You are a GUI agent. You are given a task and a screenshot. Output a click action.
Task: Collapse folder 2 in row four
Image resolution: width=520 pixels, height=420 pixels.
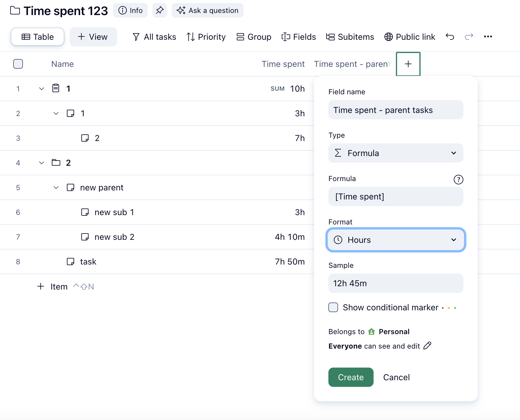(42, 163)
